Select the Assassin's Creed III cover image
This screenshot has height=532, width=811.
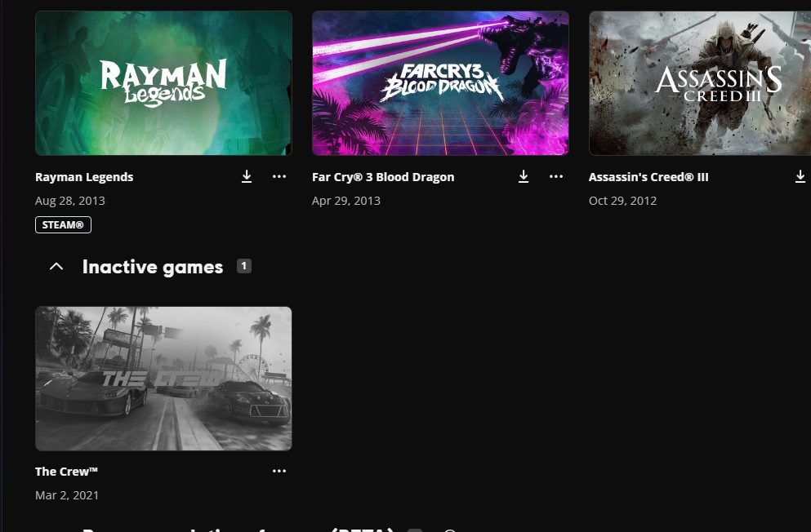(700, 83)
